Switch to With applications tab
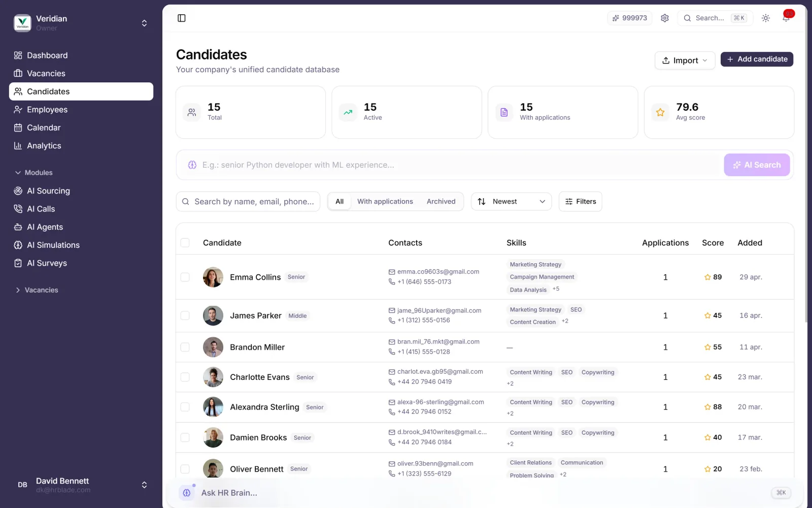The width and height of the screenshot is (812, 508). 385,202
